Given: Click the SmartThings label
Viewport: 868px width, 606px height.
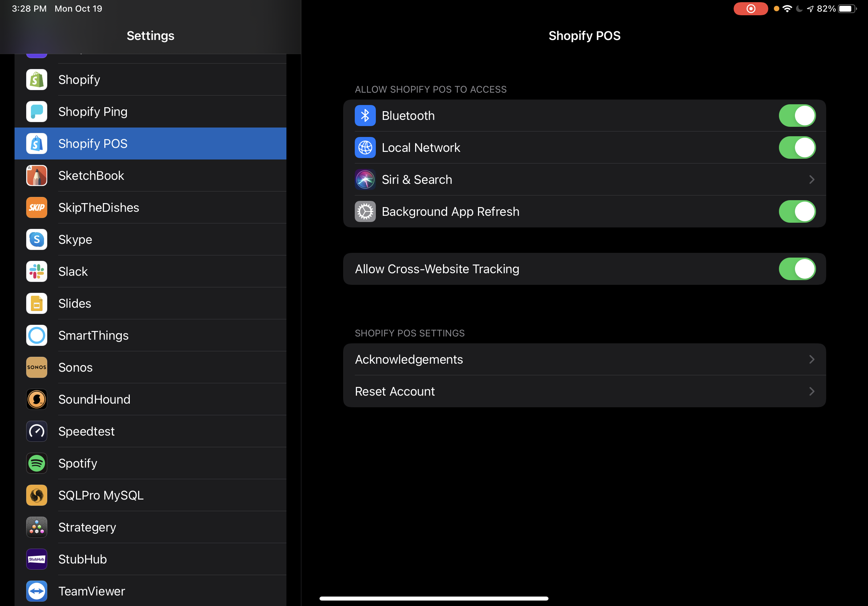Looking at the screenshot, I should tap(93, 335).
